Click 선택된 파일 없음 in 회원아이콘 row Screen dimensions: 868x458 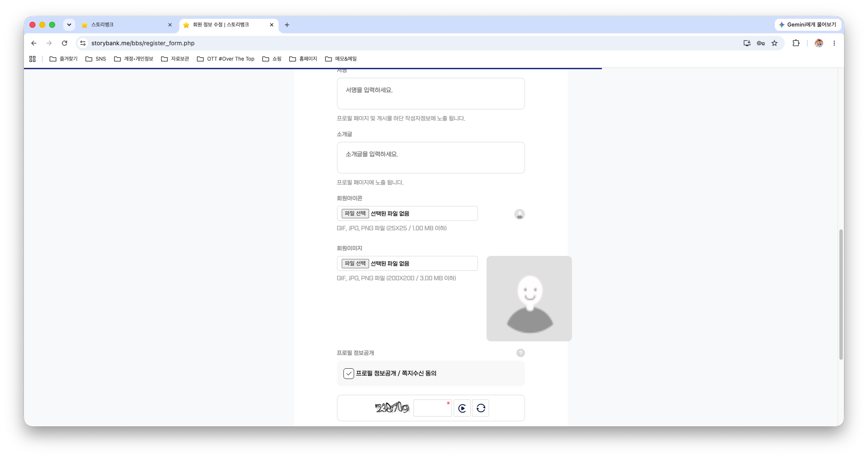390,214
